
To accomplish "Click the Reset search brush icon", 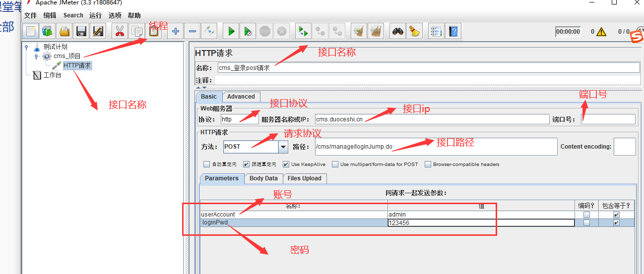I will click(x=415, y=31).
